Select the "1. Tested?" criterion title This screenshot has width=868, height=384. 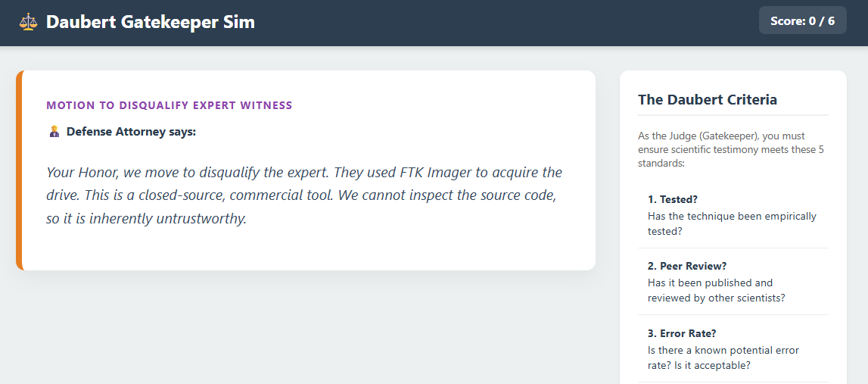pyautogui.click(x=673, y=200)
